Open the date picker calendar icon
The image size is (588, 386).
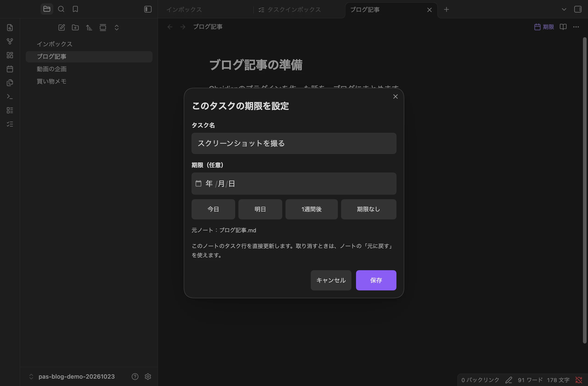coord(198,183)
